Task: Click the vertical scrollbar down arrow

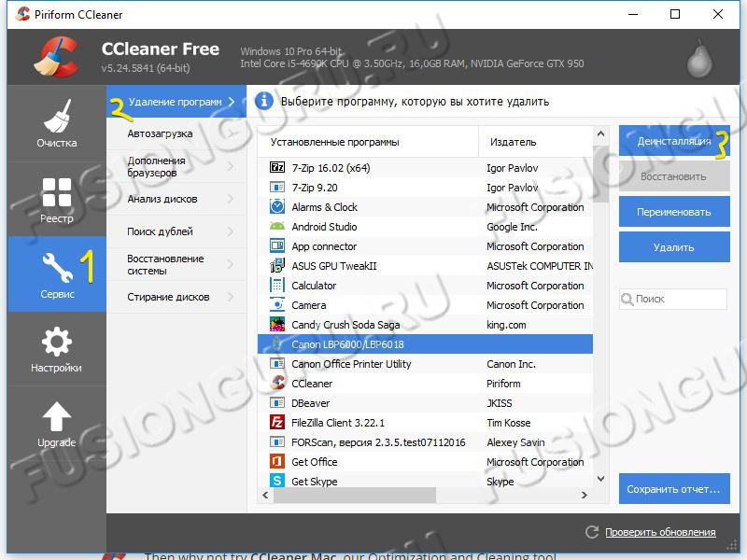Action: (x=600, y=479)
